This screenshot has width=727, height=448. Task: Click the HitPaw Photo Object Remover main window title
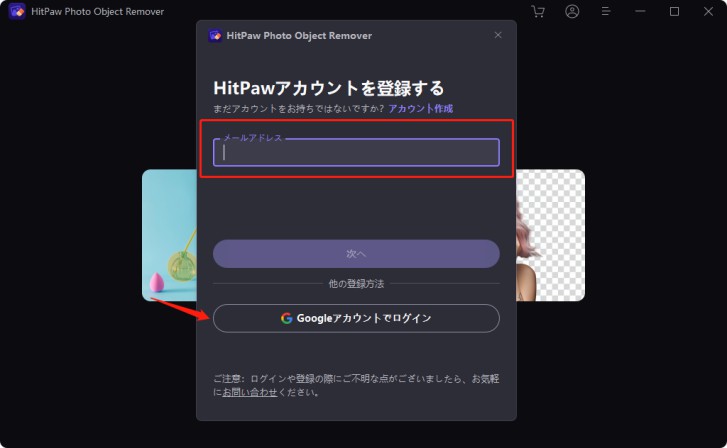[97, 12]
